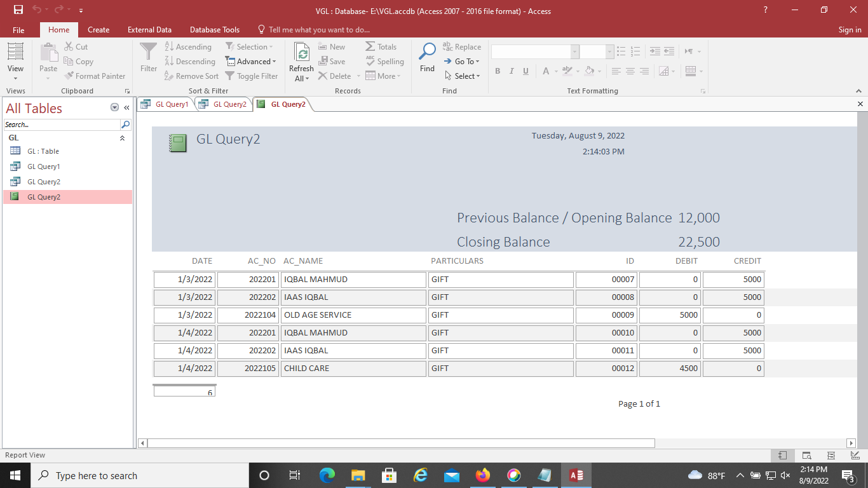
Task: Toggle Italic formatting
Action: pyautogui.click(x=512, y=71)
